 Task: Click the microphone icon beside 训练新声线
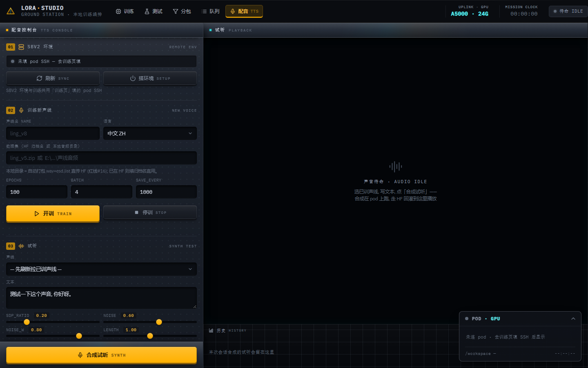(x=21, y=110)
